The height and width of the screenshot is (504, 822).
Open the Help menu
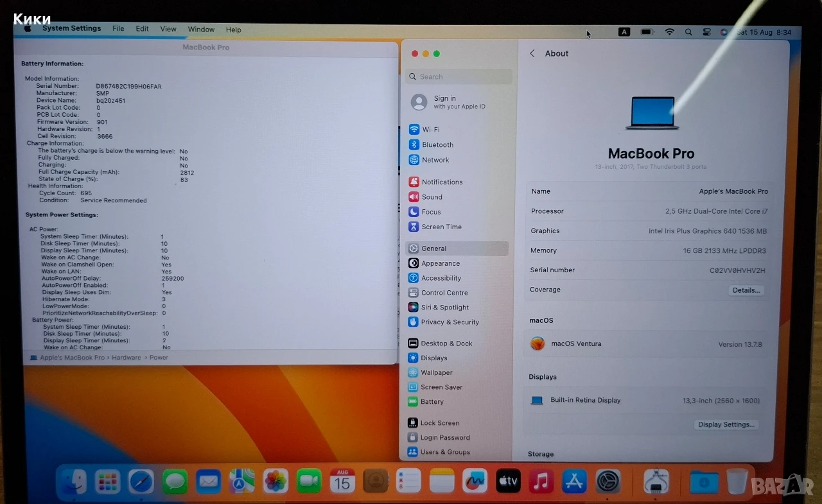point(234,30)
